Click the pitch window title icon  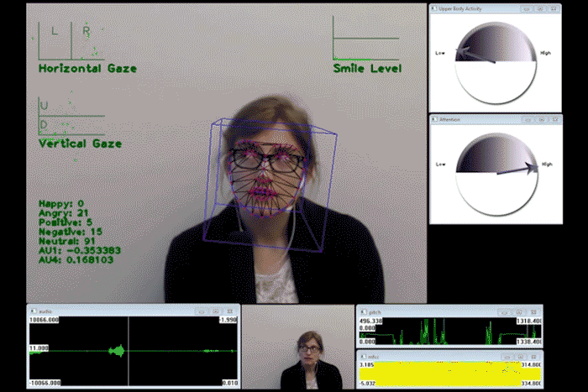pos(361,311)
